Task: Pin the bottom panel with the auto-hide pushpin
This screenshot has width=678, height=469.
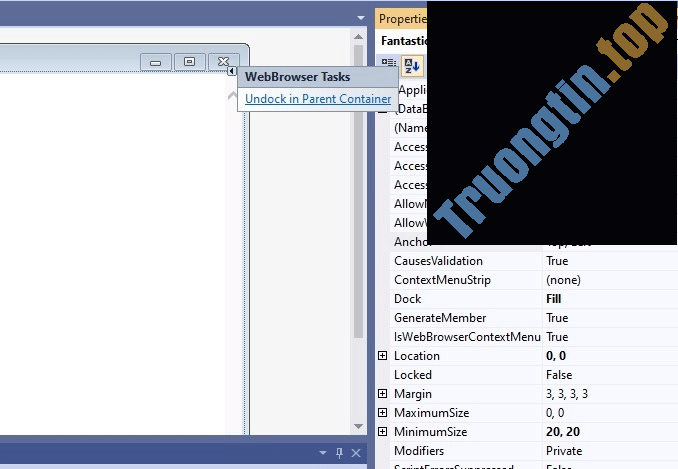Action: (340, 453)
